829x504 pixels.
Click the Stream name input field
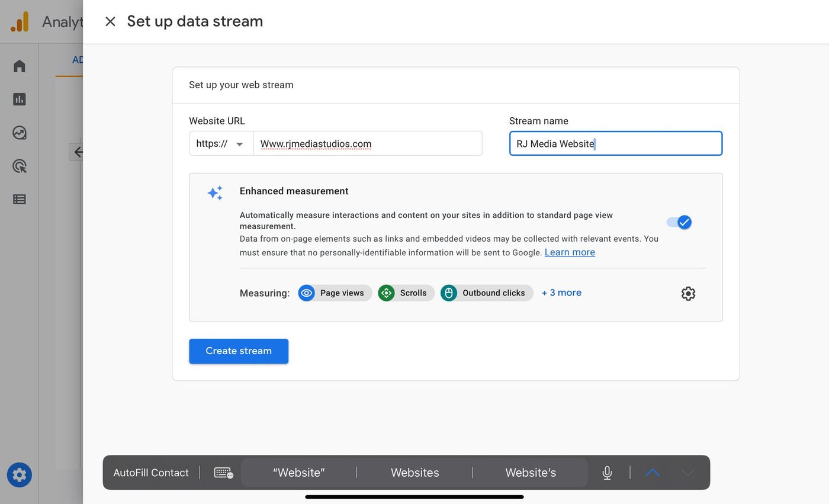pos(616,144)
